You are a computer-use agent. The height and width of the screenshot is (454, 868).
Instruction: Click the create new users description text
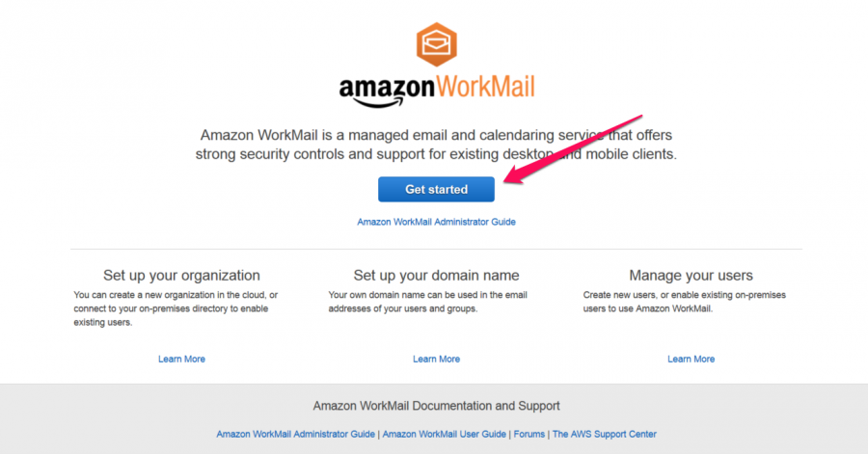[684, 302]
